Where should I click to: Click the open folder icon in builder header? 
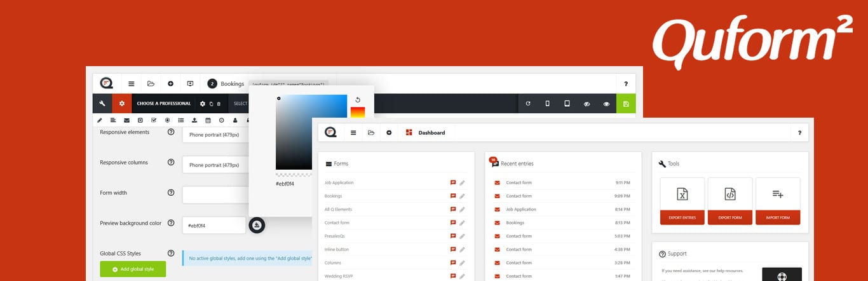(151, 83)
